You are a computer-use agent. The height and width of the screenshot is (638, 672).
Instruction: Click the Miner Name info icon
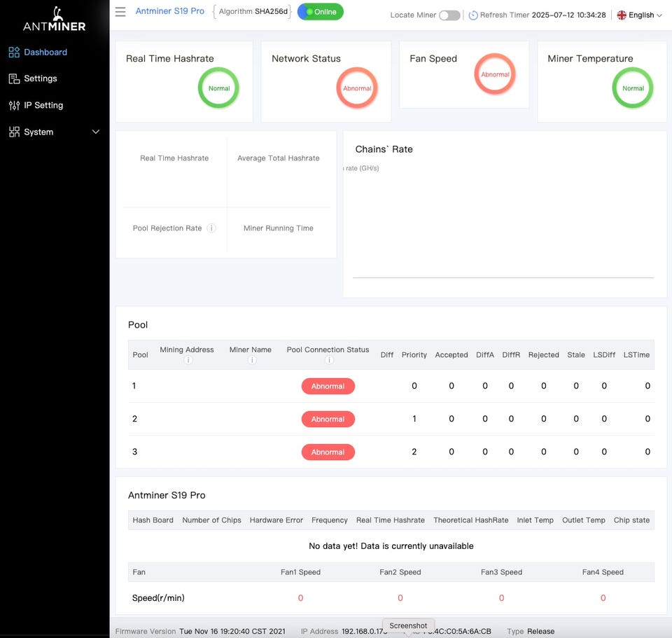(251, 360)
